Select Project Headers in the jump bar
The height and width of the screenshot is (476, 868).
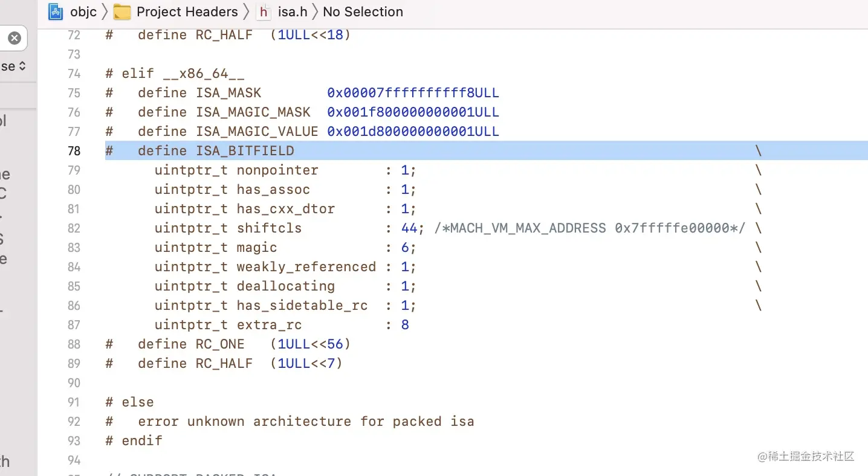point(187,11)
